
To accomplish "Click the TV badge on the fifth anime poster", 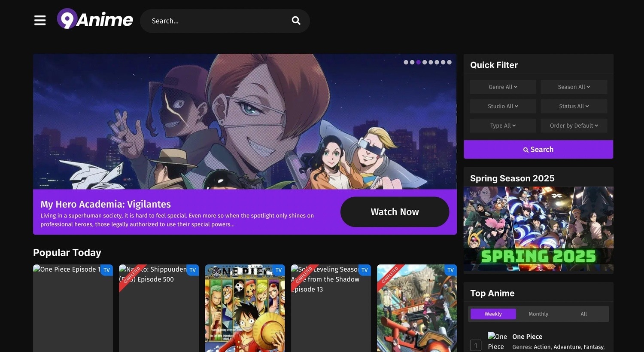I will [x=450, y=270].
